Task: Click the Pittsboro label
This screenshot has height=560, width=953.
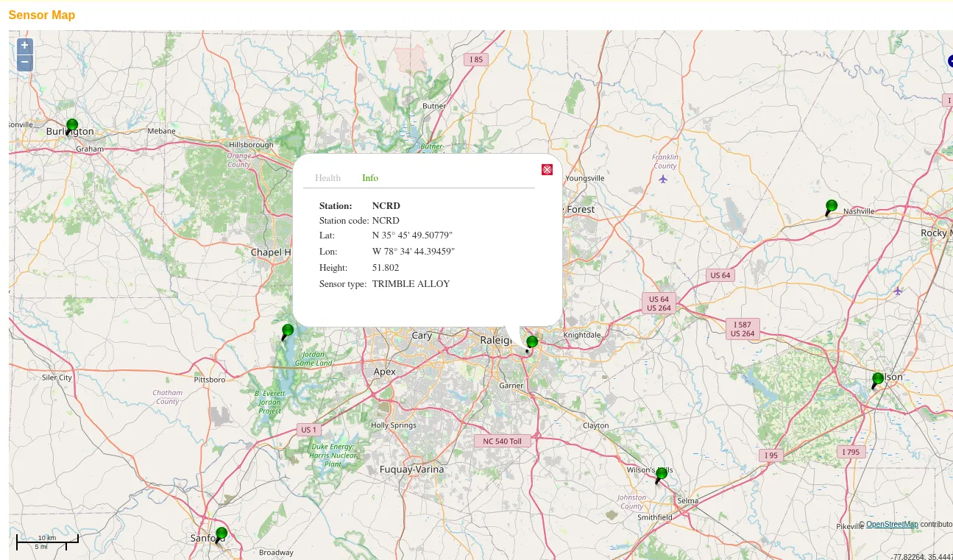Action: pos(209,380)
